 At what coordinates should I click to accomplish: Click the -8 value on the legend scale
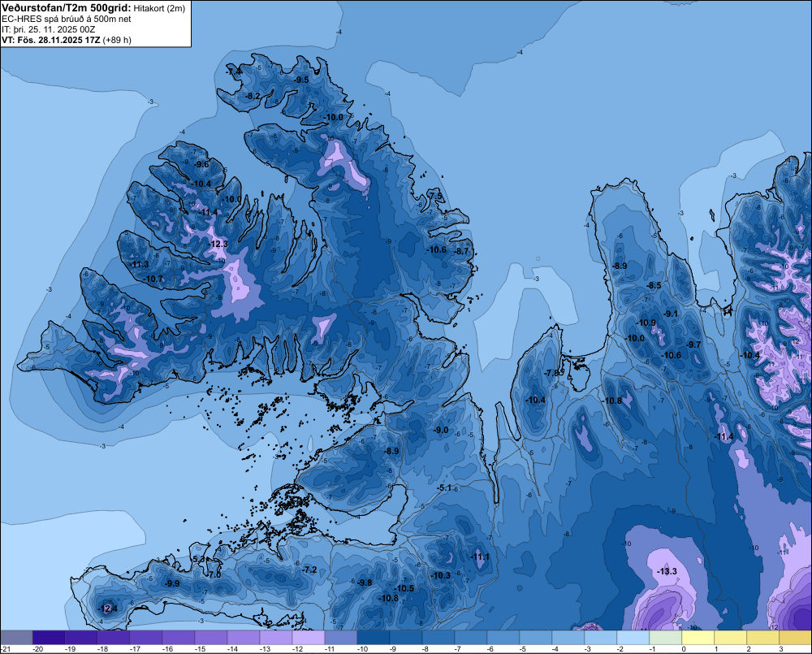click(x=425, y=649)
